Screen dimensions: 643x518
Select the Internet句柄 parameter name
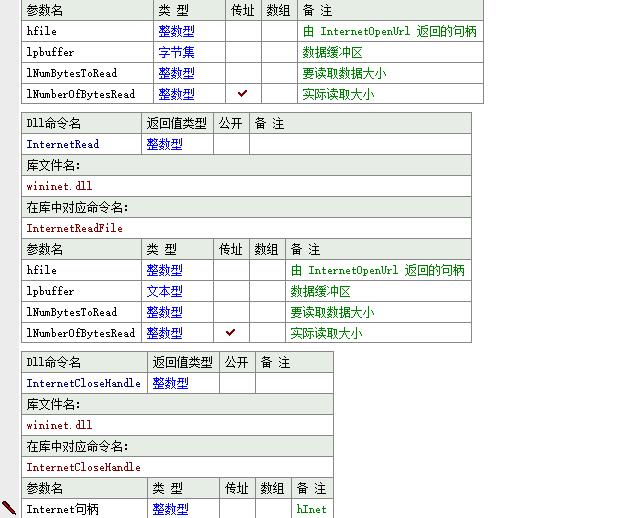coord(63,509)
